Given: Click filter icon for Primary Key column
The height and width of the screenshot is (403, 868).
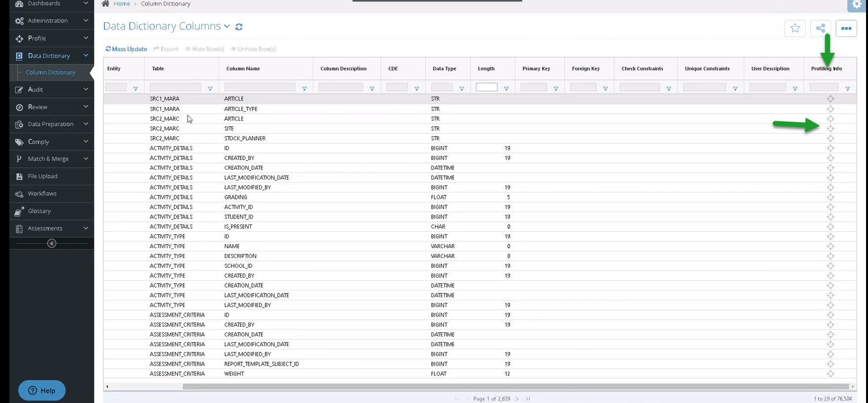Looking at the screenshot, I should (556, 89).
